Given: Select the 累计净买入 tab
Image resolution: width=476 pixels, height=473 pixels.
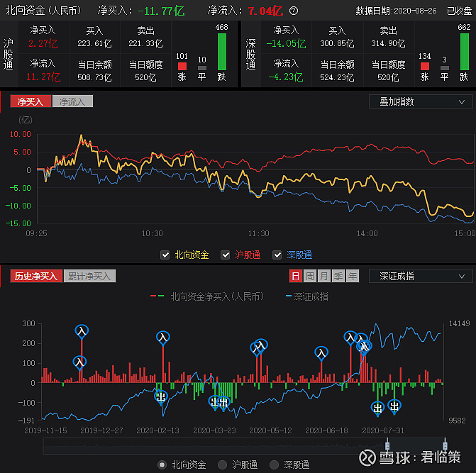Looking at the screenshot, I should coord(89,276).
